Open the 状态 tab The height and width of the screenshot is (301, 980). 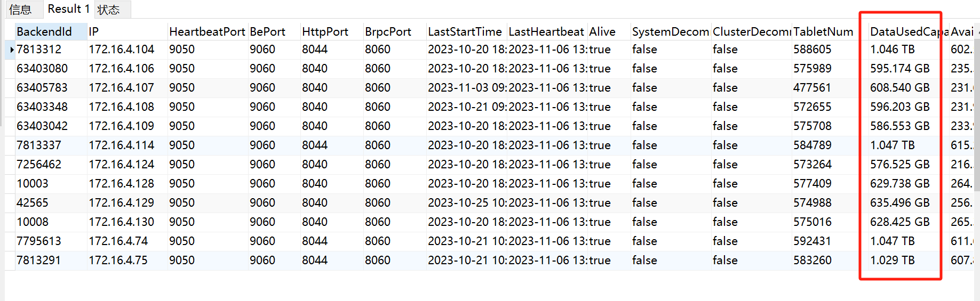point(109,10)
